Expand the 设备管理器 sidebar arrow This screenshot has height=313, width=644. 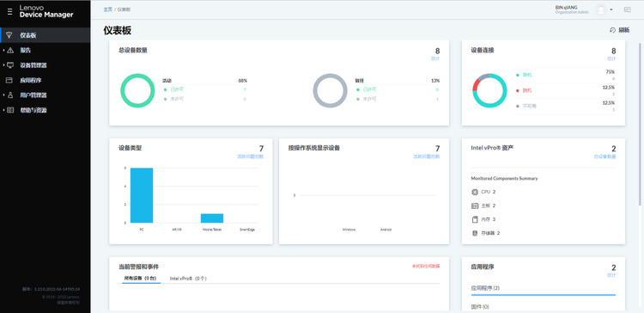pyautogui.click(x=3, y=65)
